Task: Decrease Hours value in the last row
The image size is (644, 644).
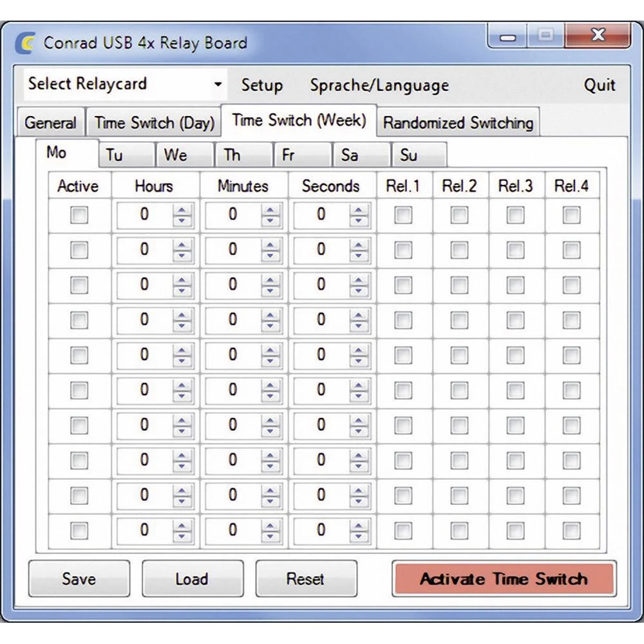Action: pos(183,536)
